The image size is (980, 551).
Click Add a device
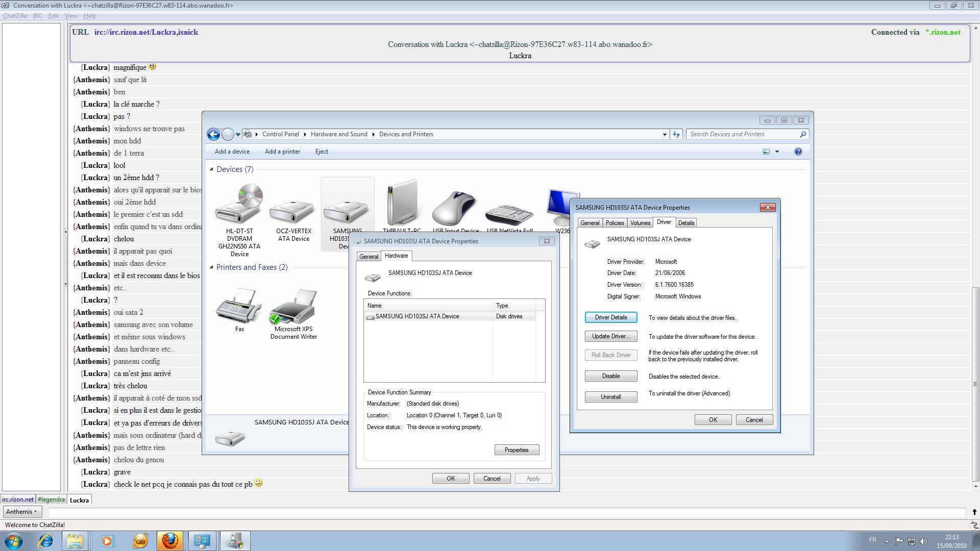point(232,152)
